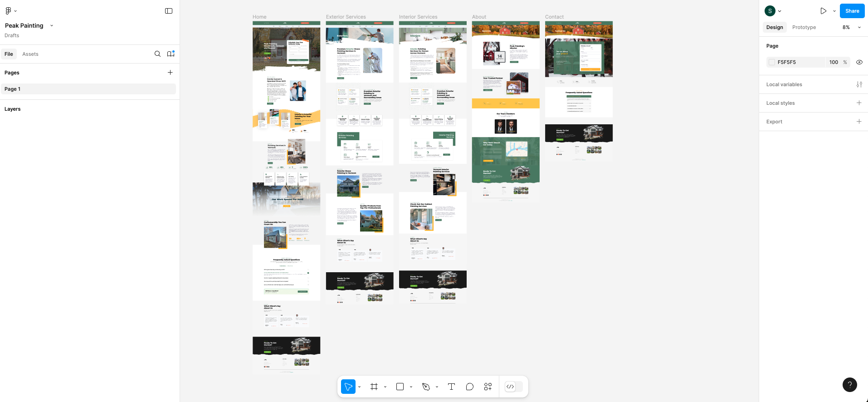Click the page background color swatch

(772, 62)
